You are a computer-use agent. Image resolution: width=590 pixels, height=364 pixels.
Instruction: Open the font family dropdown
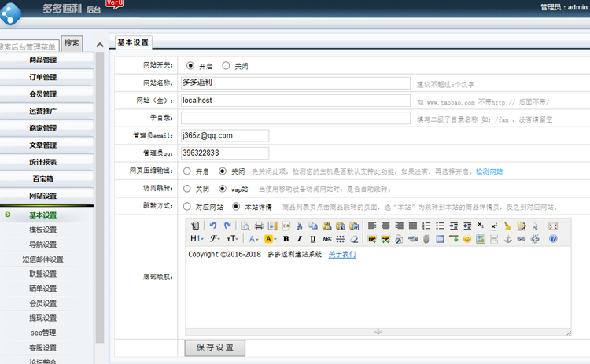(216, 239)
